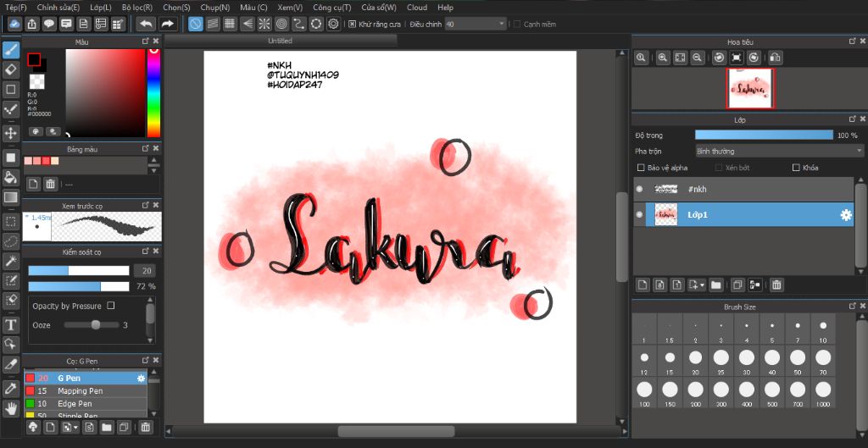
Task: Click the Navigator preview thumbnail
Action: pyautogui.click(x=751, y=88)
